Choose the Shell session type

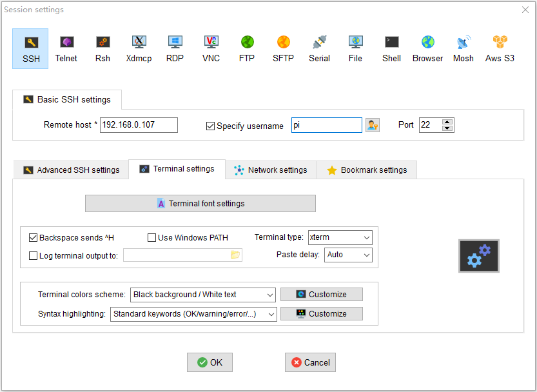tap(392, 48)
